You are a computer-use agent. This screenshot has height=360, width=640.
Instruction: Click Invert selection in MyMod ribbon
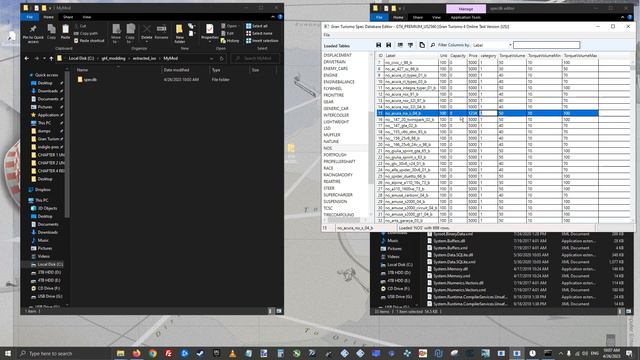(x=262, y=41)
